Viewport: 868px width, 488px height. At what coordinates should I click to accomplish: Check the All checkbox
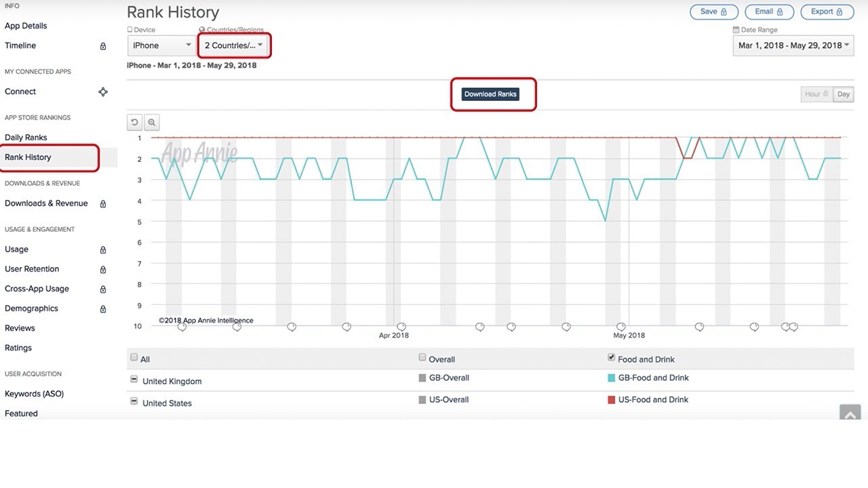click(x=134, y=357)
